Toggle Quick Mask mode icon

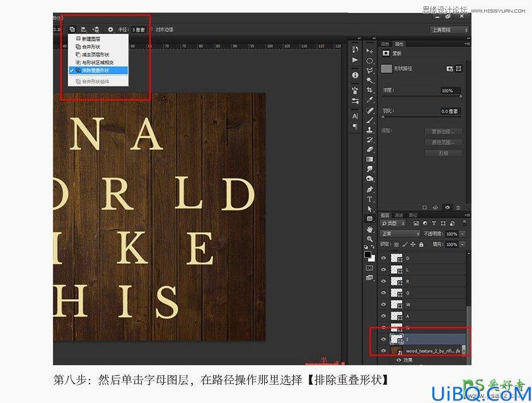pos(369,268)
